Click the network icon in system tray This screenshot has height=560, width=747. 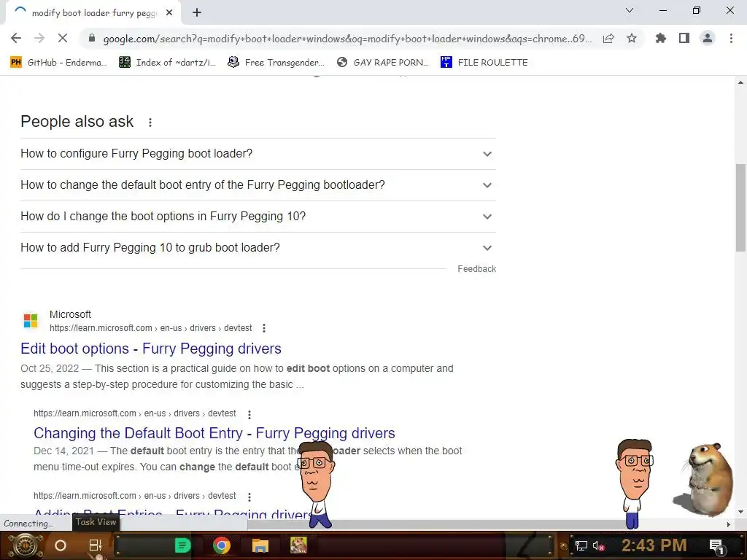[x=581, y=545]
